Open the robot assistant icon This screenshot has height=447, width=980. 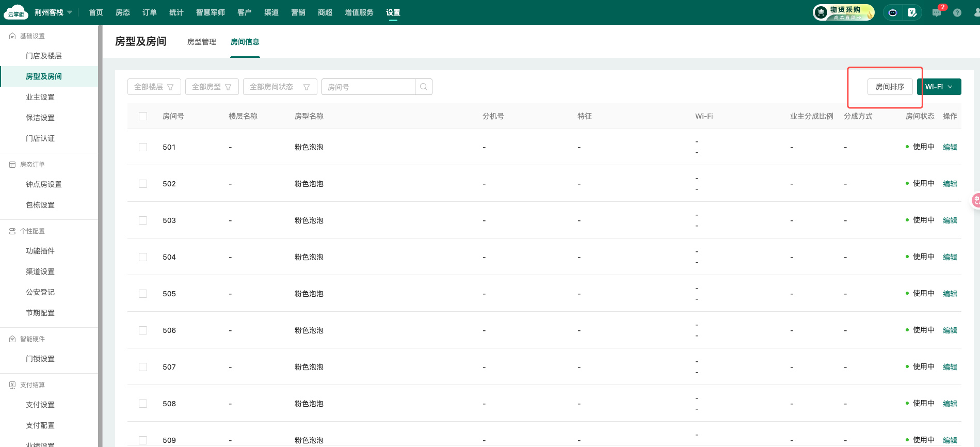point(893,12)
